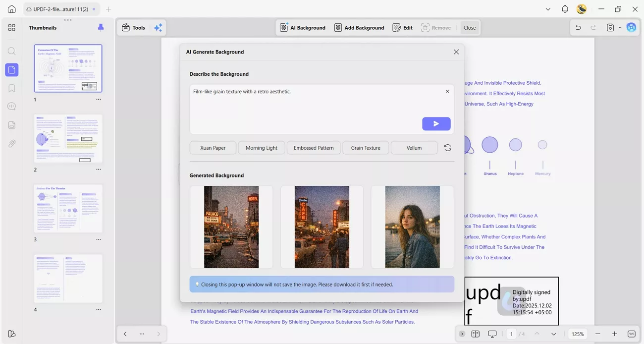Select the Xuan Paper preset
The width and height of the screenshot is (644, 344).
[213, 147]
